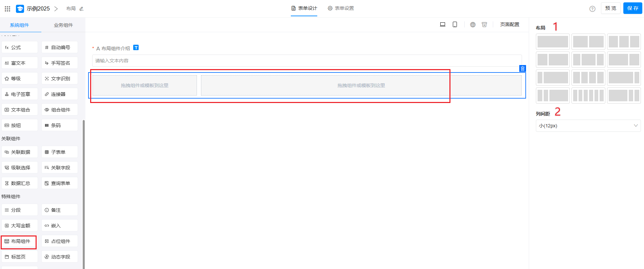This screenshot has width=644, height=269.
Task: Open the app launcher grid icon
Action: click(x=7, y=8)
